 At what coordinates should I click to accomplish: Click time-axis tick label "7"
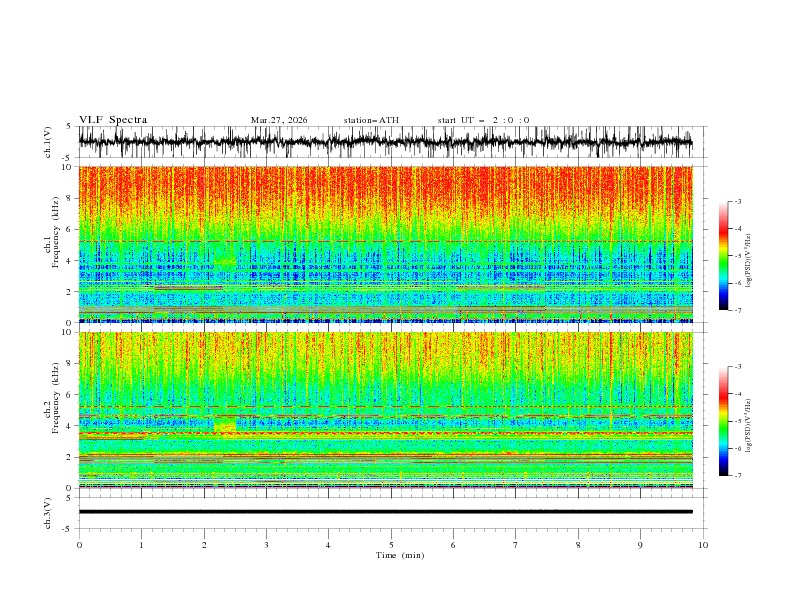point(516,545)
